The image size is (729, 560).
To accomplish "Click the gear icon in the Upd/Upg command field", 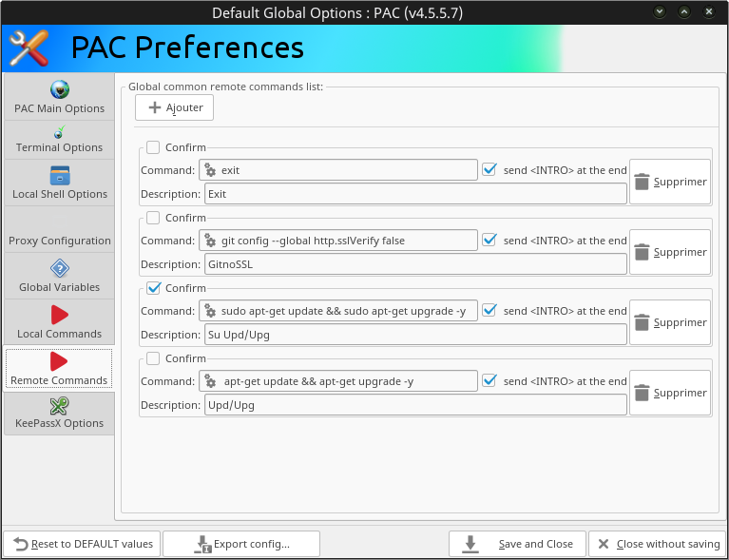I will click(210, 381).
